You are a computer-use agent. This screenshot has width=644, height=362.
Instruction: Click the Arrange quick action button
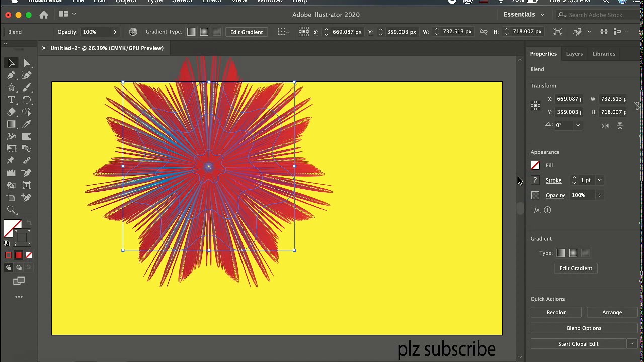[x=612, y=312]
